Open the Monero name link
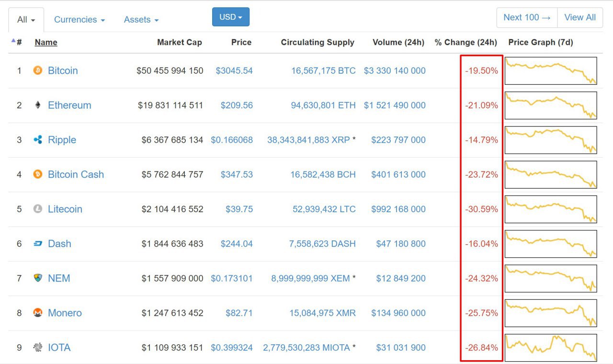613x364 pixels. click(x=65, y=313)
